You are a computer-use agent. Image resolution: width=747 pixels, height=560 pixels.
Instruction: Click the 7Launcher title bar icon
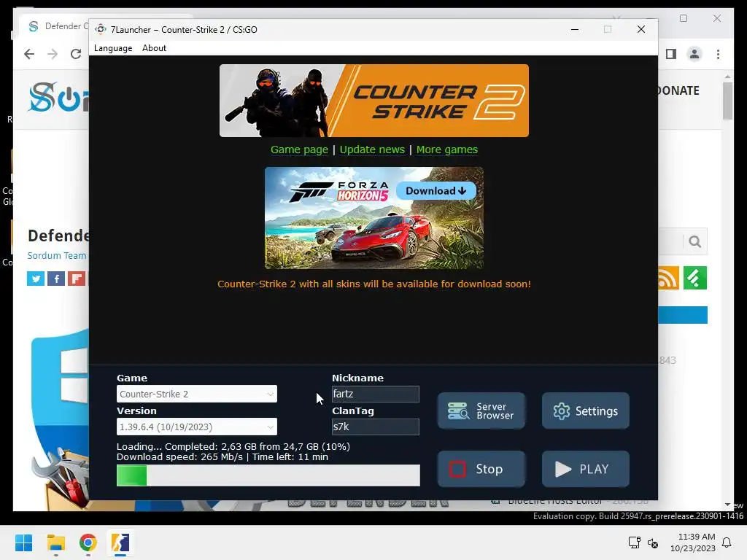click(101, 29)
